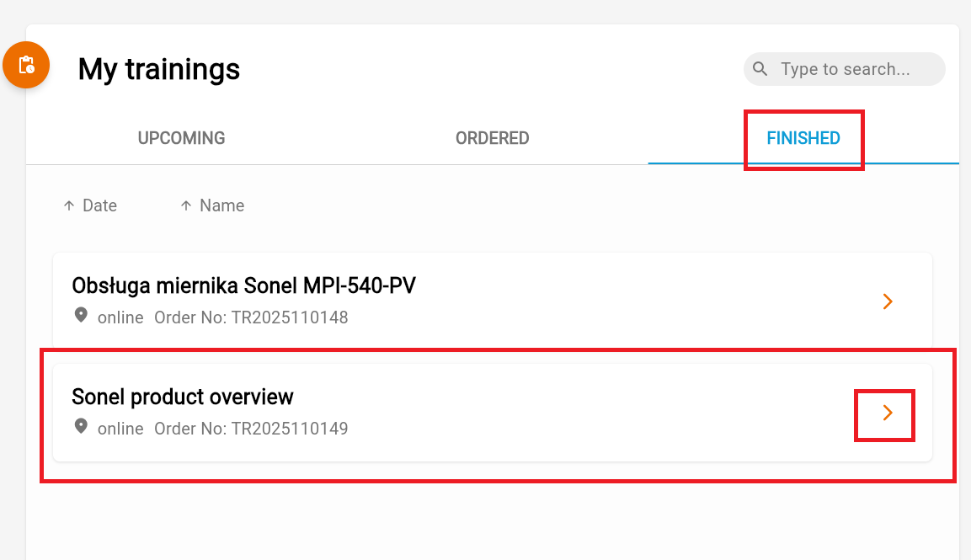Click location pin on Obsługa miernika card
The image size is (971, 560).
pos(81,316)
